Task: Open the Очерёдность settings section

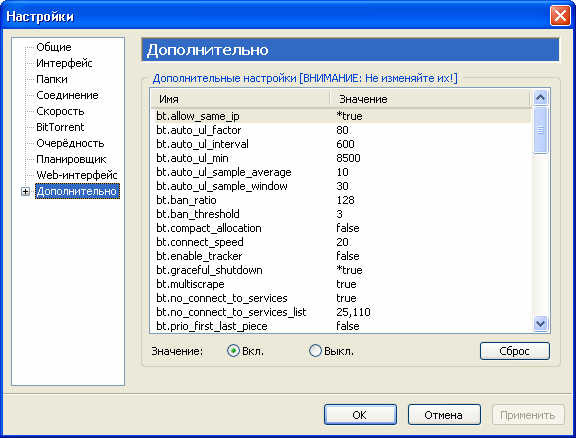Action: 70,143
